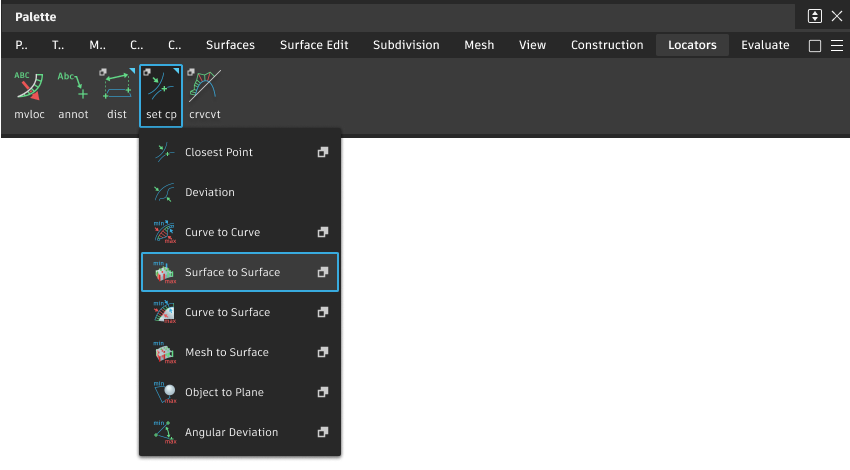
Task: Open Curve to Surface option box
Action: (323, 312)
